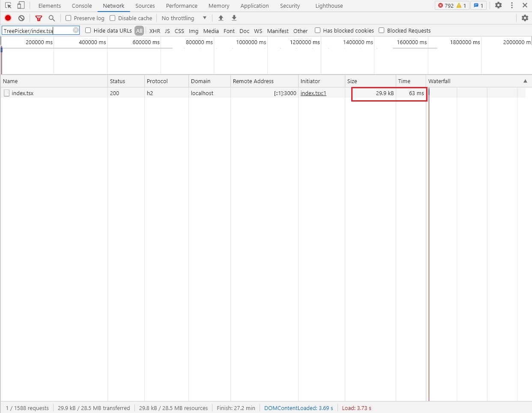Toggle the red filter funnel icon
Screen dimensions: 532x413
coord(39,18)
